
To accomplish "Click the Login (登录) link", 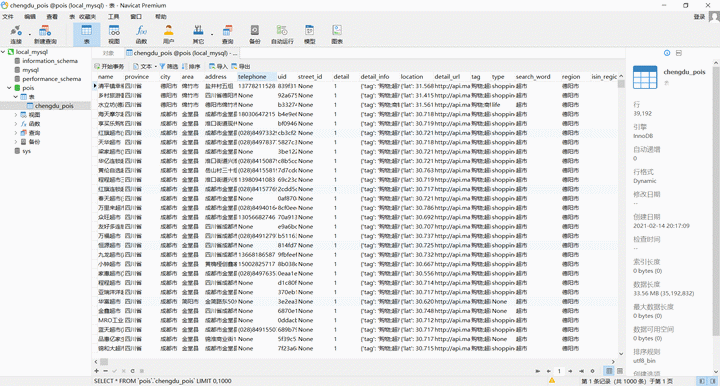I will tap(699, 17).
